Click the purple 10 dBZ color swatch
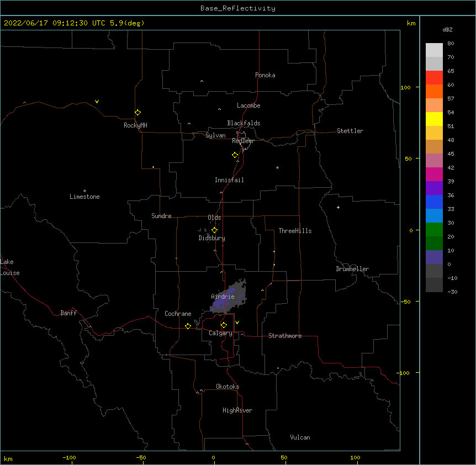 (434, 257)
